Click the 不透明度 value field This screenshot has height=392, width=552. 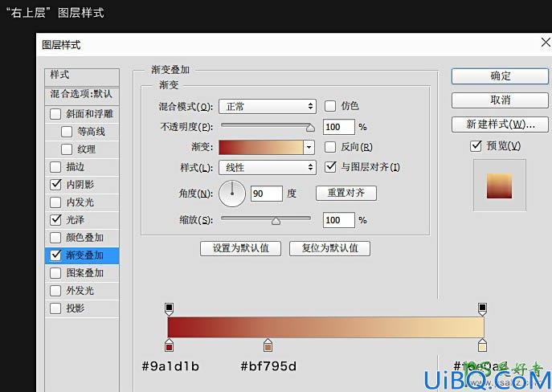(x=338, y=127)
